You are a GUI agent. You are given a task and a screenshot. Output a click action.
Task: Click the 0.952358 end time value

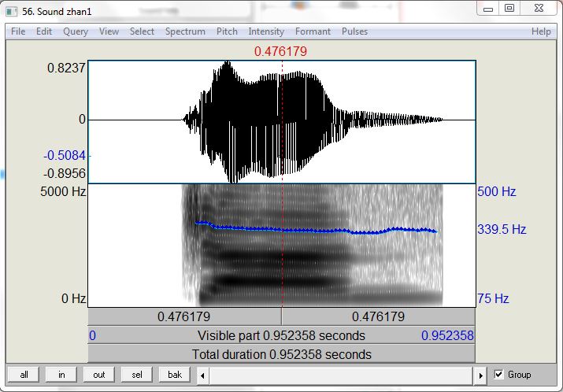coord(447,335)
